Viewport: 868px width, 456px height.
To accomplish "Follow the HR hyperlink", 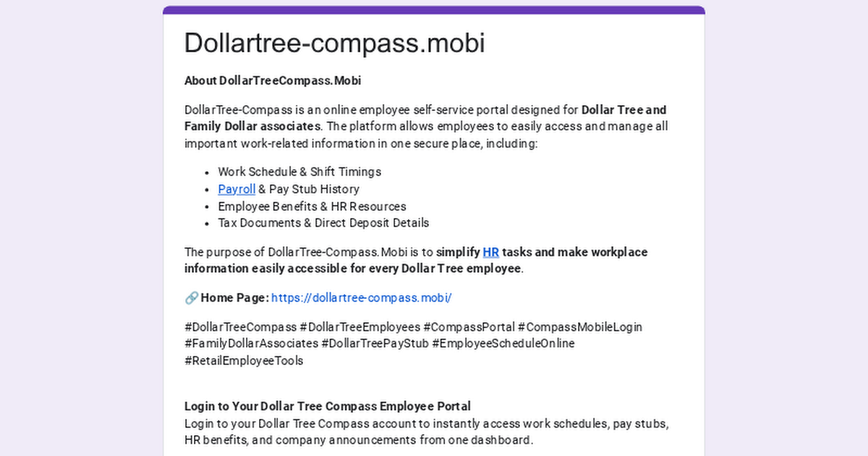I will [490, 252].
